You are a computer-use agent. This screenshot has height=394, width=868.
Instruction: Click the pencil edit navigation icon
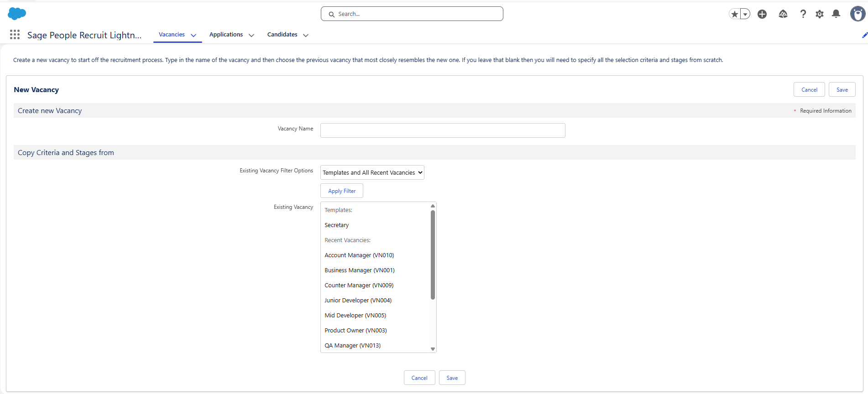point(864,35)
